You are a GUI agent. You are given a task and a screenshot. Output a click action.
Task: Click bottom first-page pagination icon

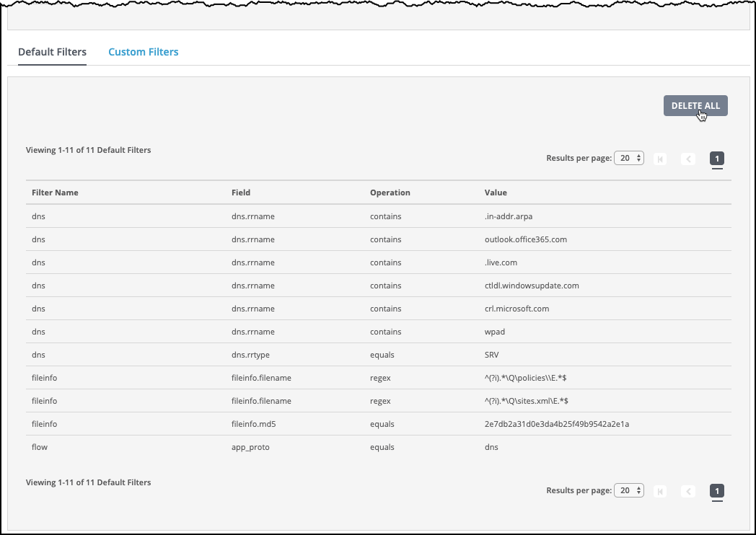pyautogui.click(x=660, y=491)
